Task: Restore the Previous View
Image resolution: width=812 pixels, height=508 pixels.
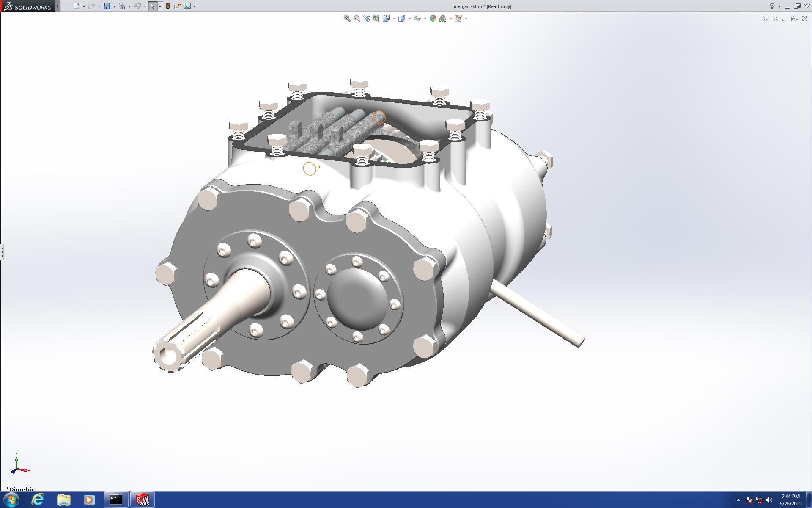Action: (x=366, y=18)
